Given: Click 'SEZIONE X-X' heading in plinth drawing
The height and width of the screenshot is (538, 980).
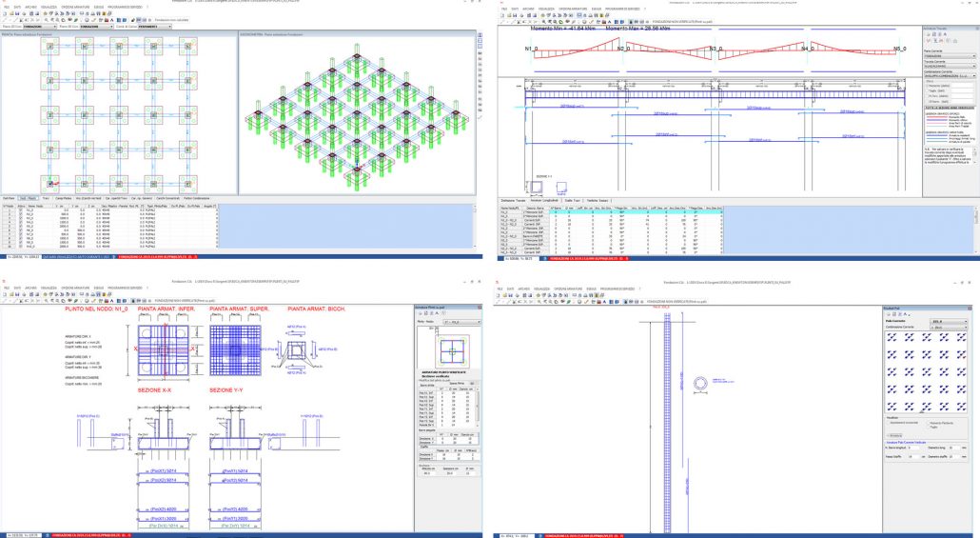Looking at the screenshot, I should click(155, 390).
